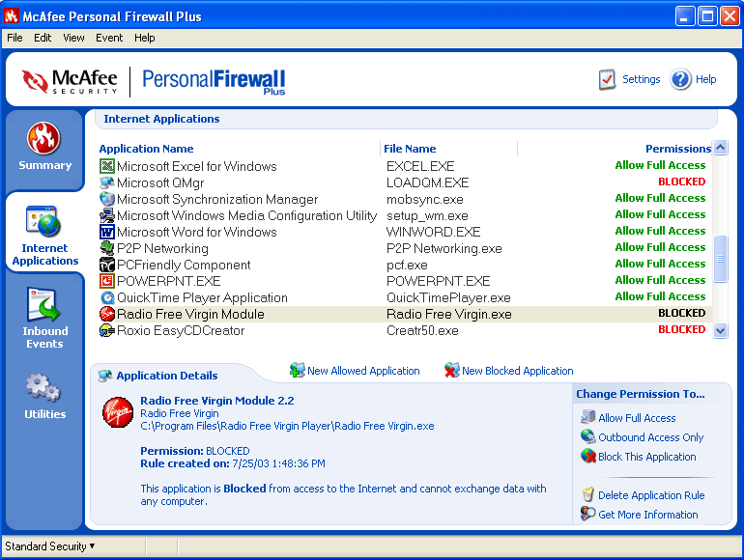Click the Summary sidebar label

tap(44, 165)
